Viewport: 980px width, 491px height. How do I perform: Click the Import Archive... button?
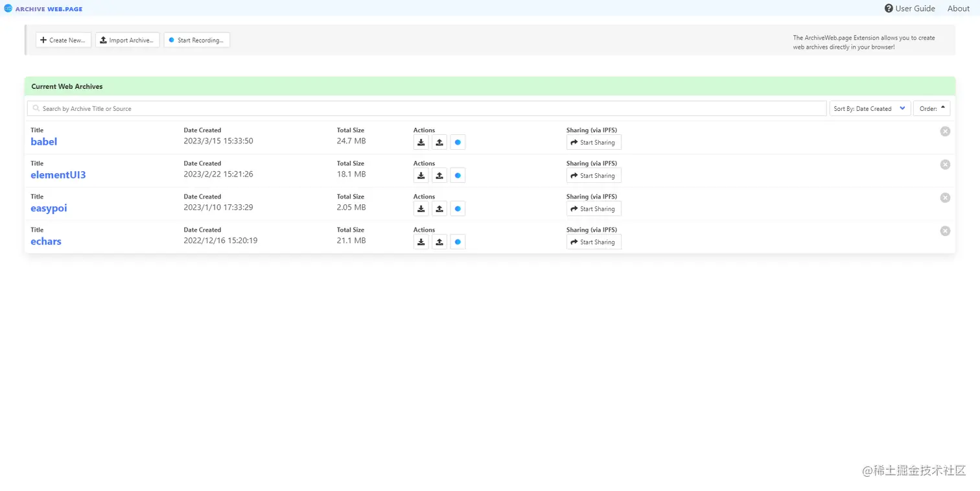[x=128, y=40]
